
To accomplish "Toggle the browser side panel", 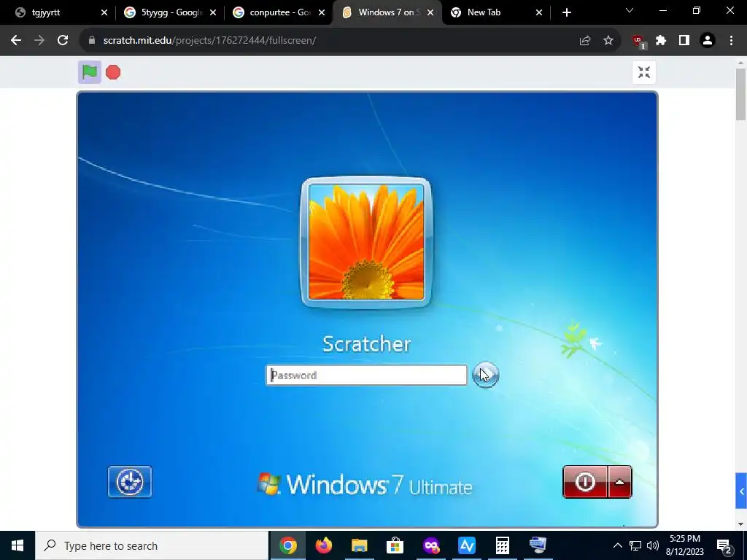I will click(684, 41).
